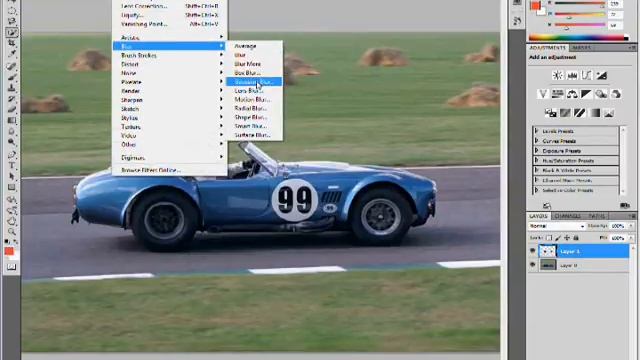Choose Liquify from the Filter menu

click(x=170, y=15)
